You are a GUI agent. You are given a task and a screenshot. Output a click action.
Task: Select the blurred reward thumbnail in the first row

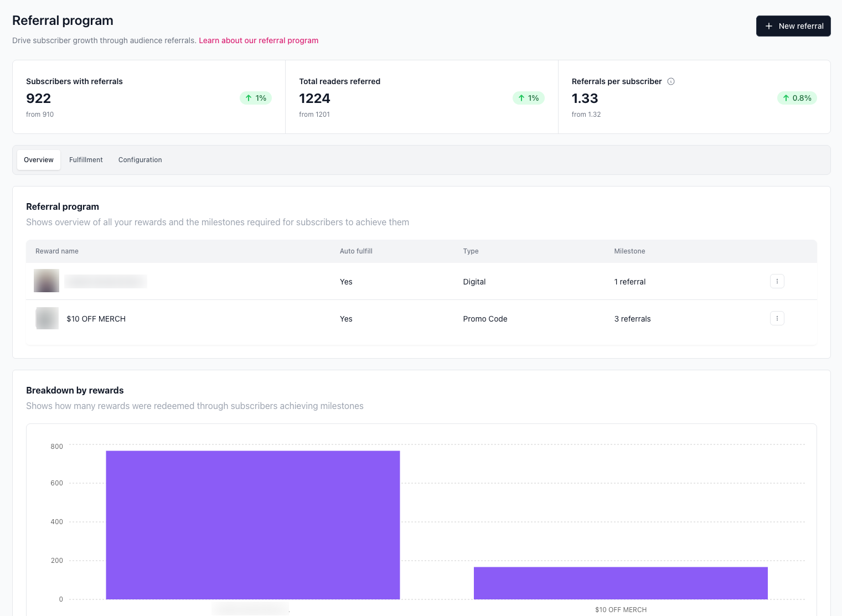[x=47, y=281]
